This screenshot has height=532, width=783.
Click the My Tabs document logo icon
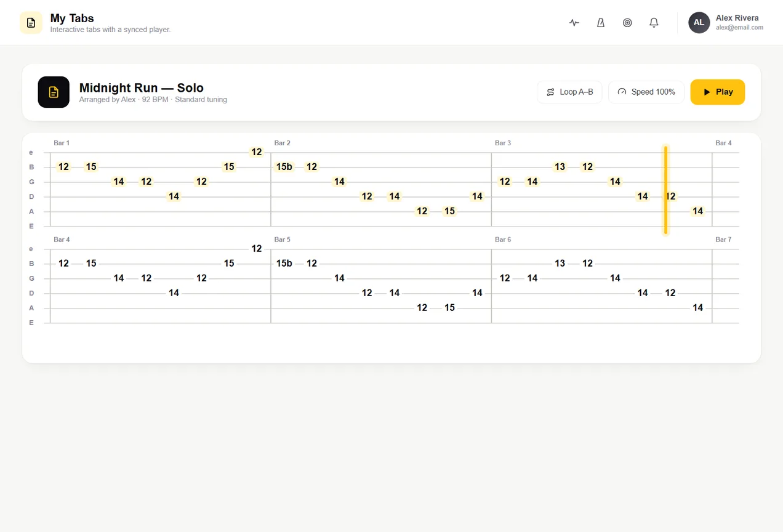click(31, 23)
